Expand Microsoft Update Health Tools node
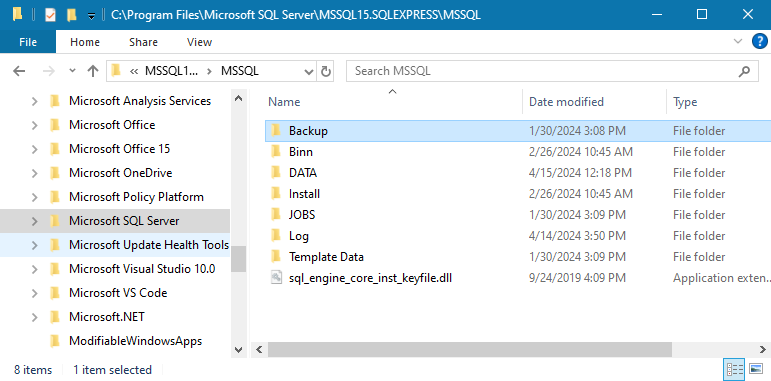Viewport: 771px width, 381px height. [34, 245]
